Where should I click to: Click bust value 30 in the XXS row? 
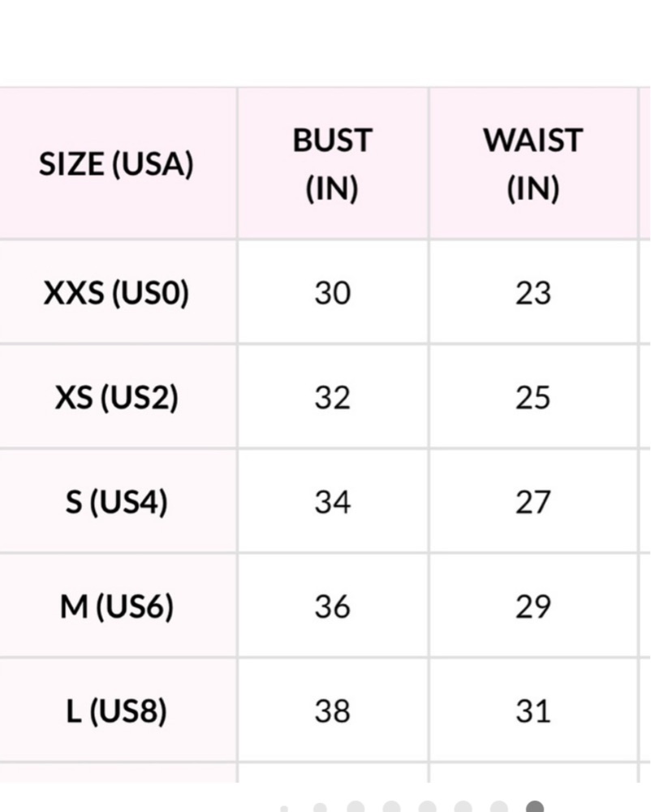333,293
